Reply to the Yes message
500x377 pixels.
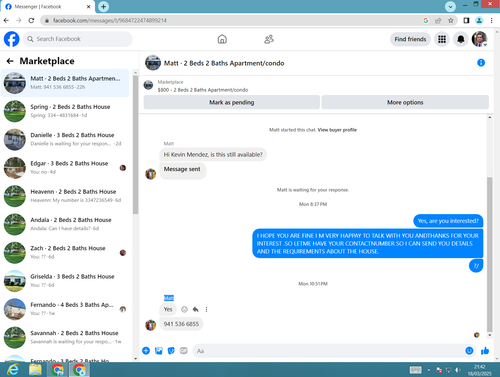point(196,309)
